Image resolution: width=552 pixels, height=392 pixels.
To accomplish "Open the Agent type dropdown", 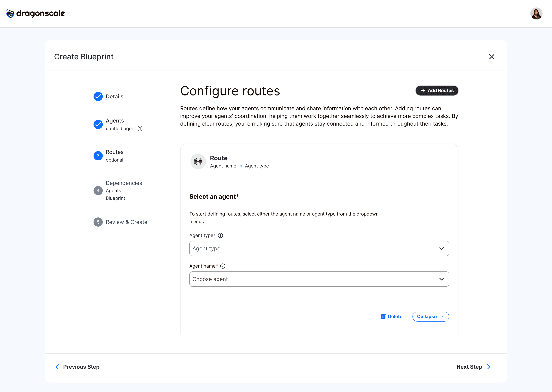I will point(319,248).
